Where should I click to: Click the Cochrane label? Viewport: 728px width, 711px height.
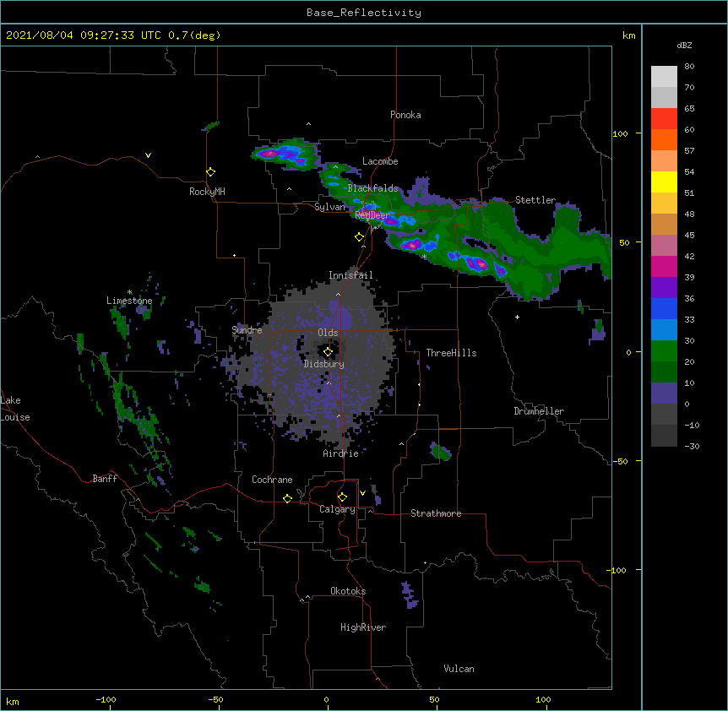[x=272, y=480]
